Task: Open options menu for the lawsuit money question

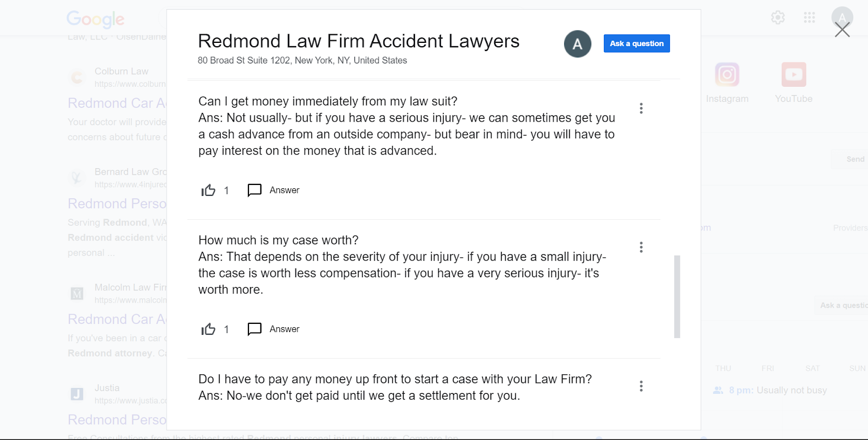Action: click(641, 109)
